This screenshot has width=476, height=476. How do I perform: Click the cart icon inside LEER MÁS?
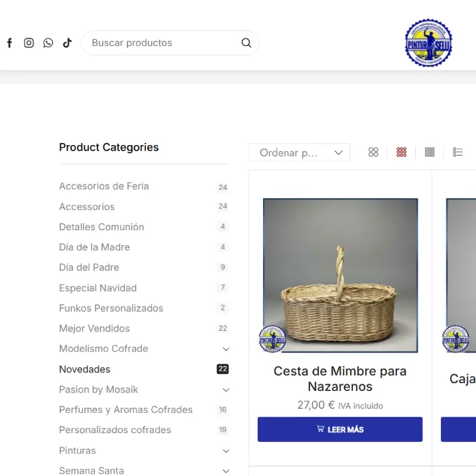click(321, 429)
